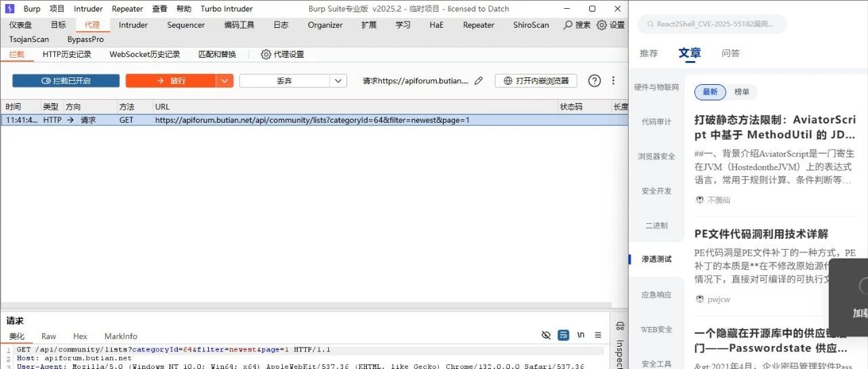Open article PE文件代码洞利用技术详解
Image resolution: width=868 pixels, height=369 pixels.
[x=761, y=234]
